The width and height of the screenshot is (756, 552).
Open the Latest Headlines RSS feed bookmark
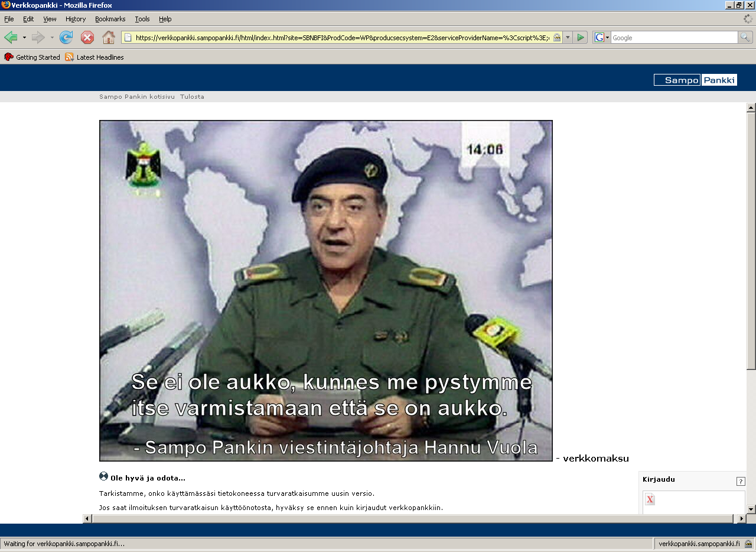94,57
